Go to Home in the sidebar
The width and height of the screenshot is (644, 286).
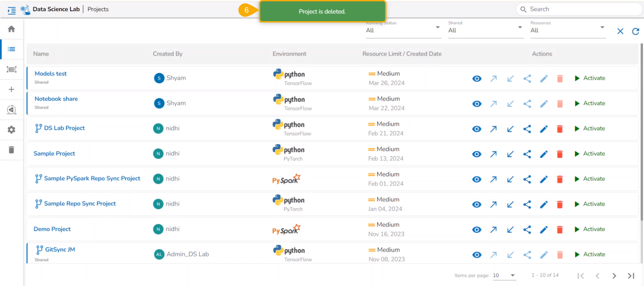(x=11, y=29)
